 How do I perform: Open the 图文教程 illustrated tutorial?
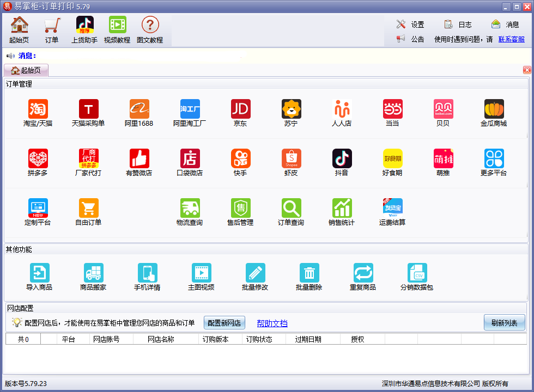[150, 30]
